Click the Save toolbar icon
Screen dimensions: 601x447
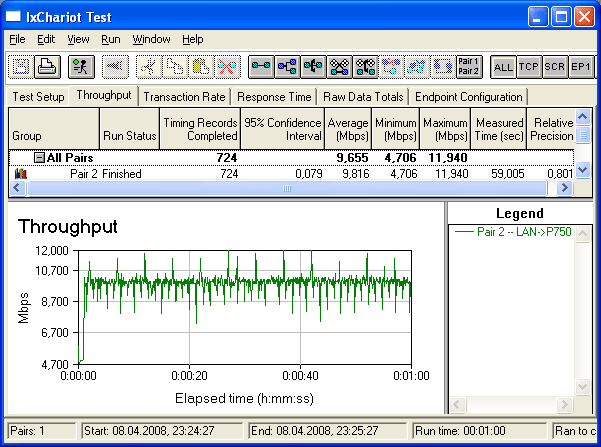coord(21,67)
